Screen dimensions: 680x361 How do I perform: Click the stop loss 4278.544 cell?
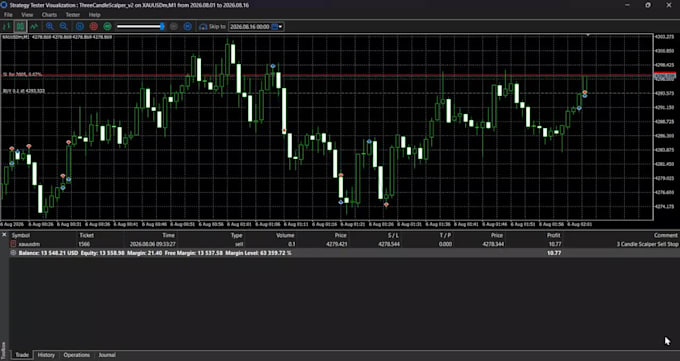(389, 244)
